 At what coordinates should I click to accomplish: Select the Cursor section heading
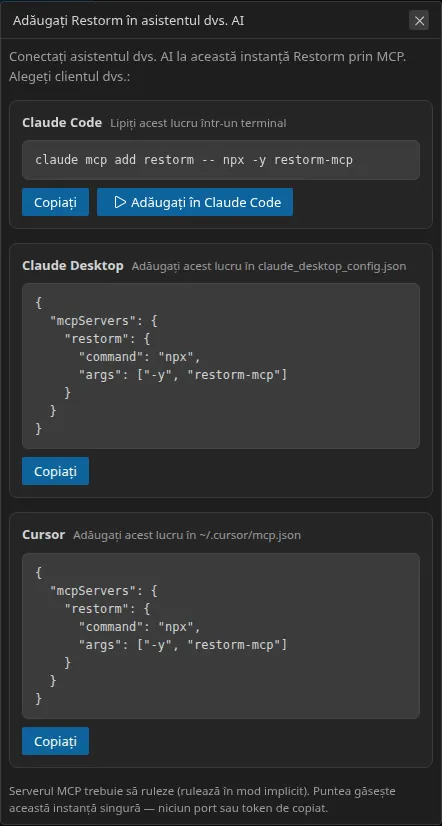click(x=43, y=535)
